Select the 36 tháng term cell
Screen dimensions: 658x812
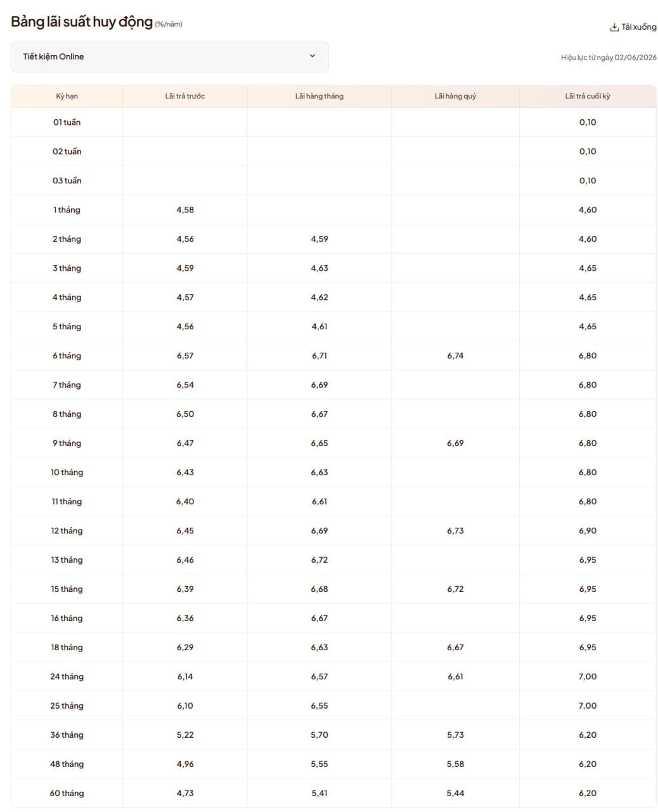(67, 735)
